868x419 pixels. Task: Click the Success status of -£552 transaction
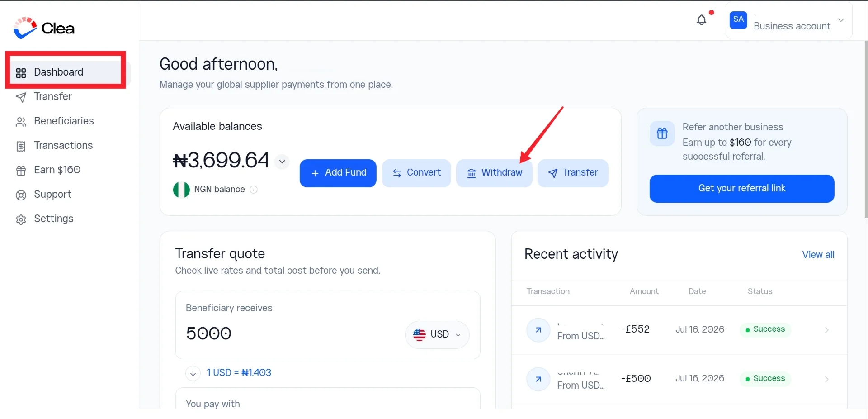[765, 329]
